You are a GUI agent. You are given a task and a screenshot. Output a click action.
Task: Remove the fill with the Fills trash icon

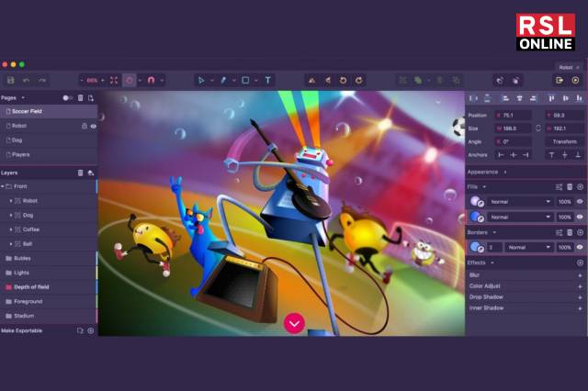(570, 187)
